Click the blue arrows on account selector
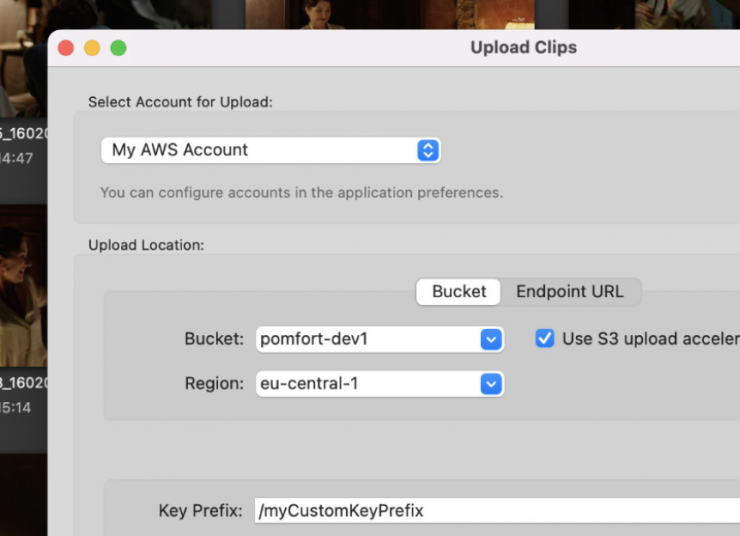Viewport: 740px width, 536px height. click(428, 150)
